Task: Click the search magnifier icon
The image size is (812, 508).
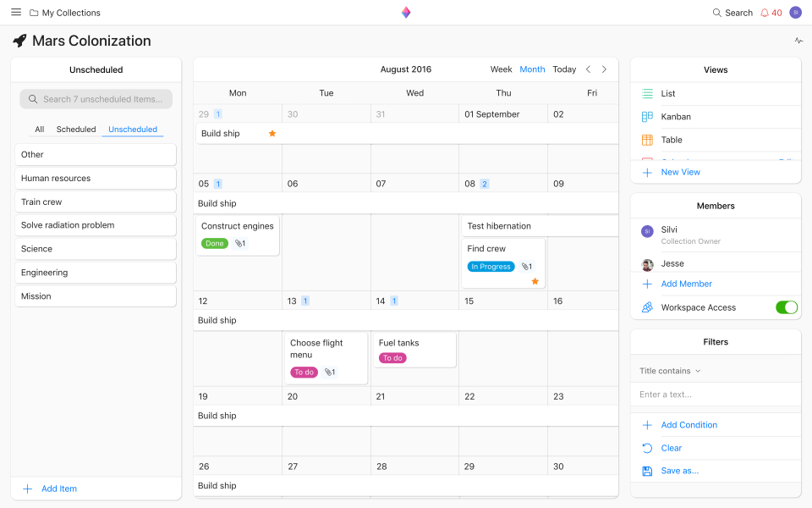Action: (x=717, y=13)
